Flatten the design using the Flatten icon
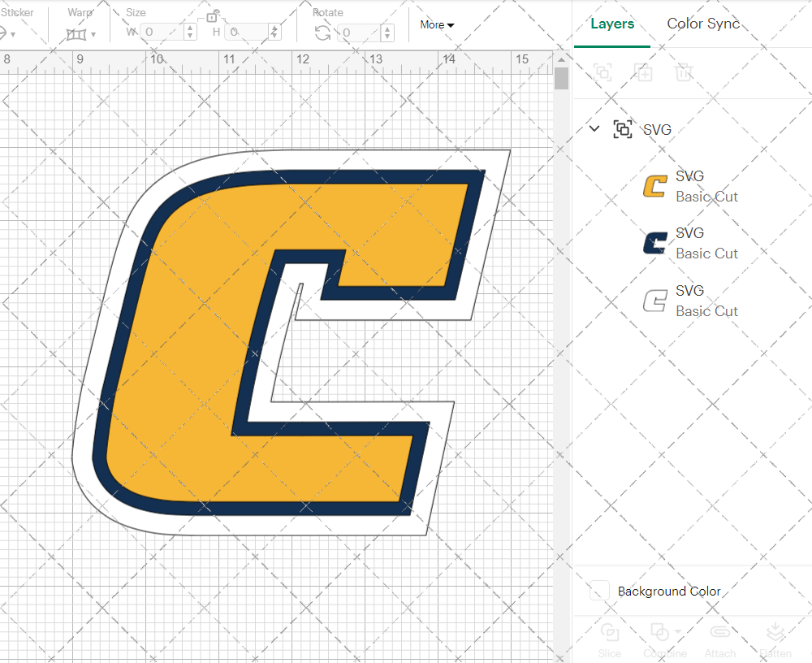812x663 pixels. [x=775, y=633]
